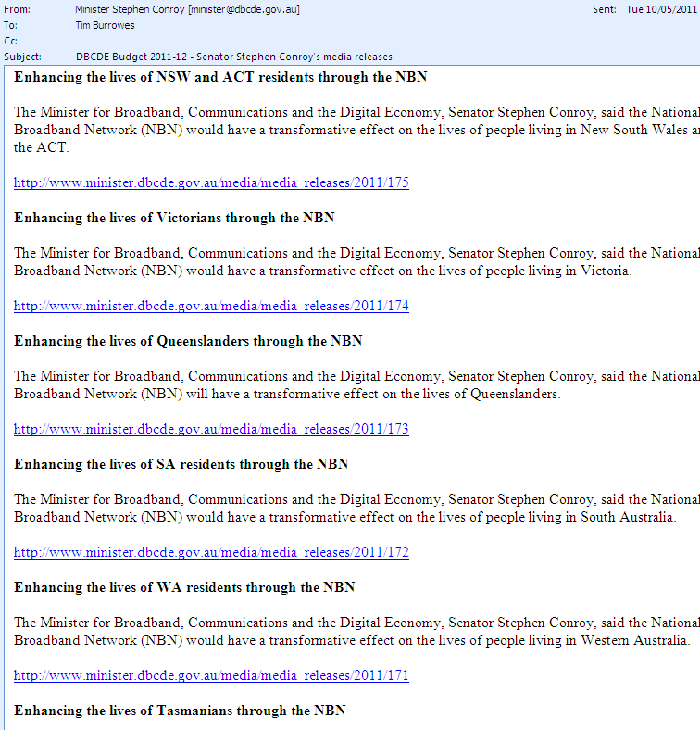Click the 'Subject:' field label
Viewport: 700px width, 730px height.
coord(22,57)
